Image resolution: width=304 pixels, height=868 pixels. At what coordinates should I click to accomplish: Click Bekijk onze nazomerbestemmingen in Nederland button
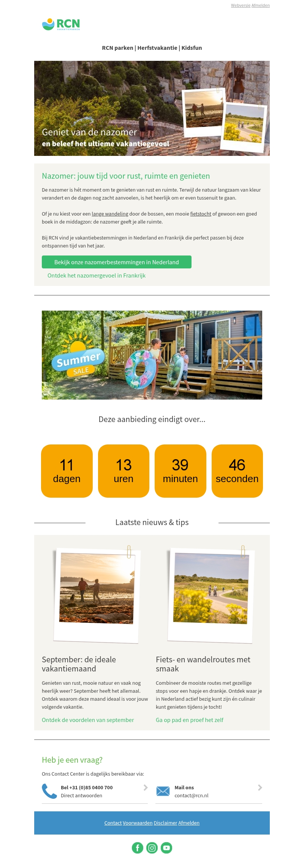point(116,262)
